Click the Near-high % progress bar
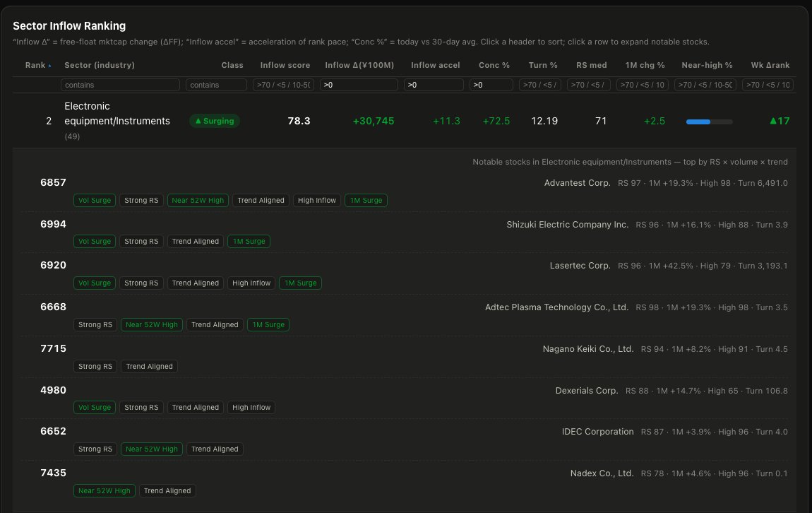 click(x=709, y=122)
